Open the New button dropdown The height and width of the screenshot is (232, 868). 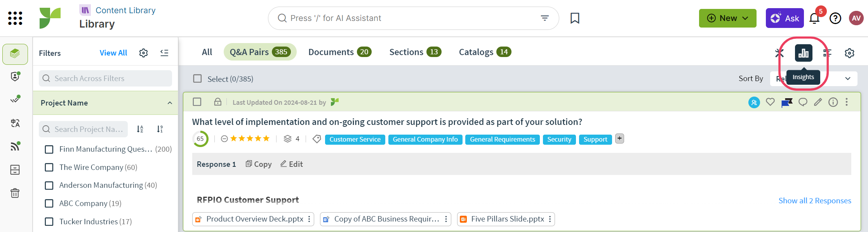727,18
